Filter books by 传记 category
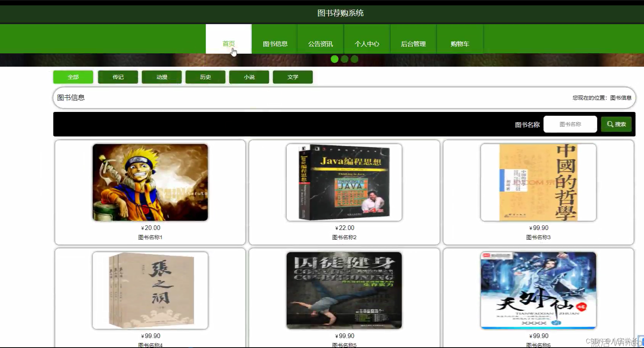This screenshot has height=348, width=644. (118, 77)
